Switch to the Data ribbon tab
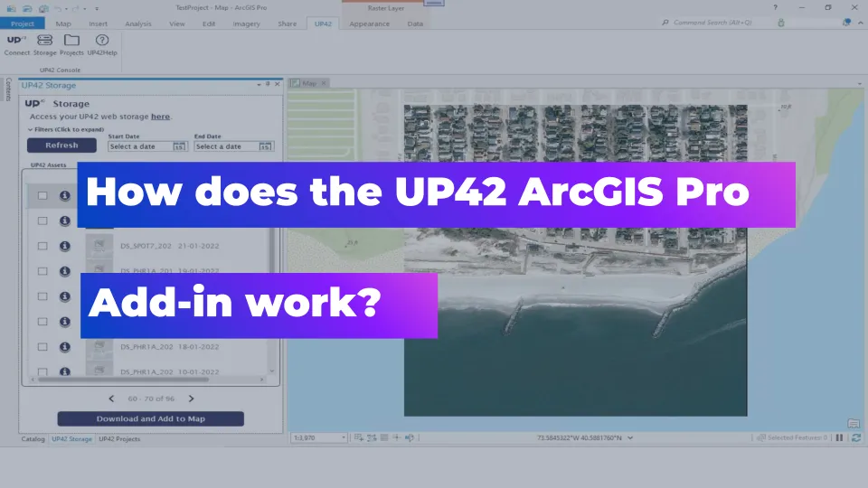This screenshot has height=488, width=868. (415, 23)
